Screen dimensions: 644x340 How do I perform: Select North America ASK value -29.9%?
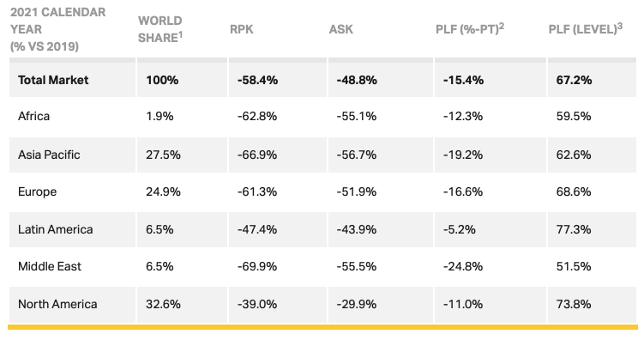point(357,304)
